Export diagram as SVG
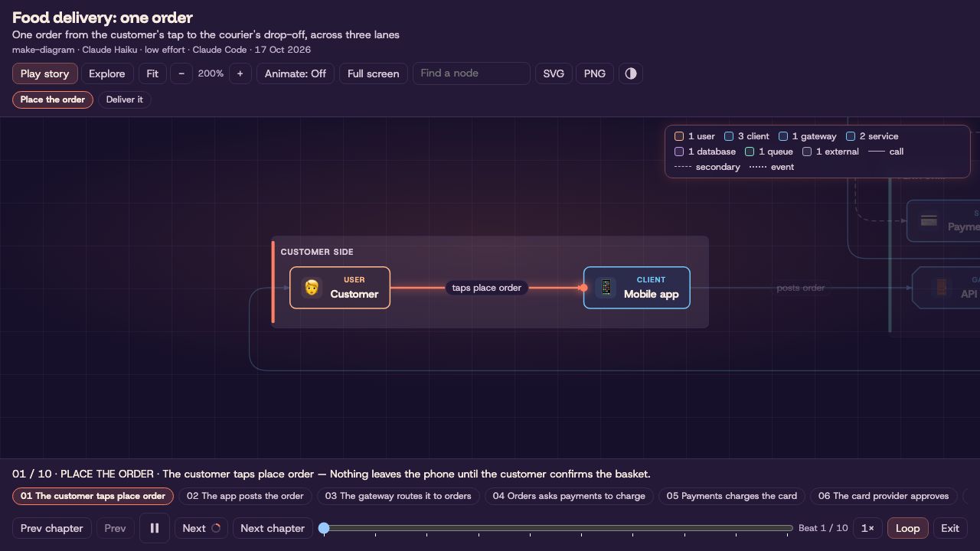Viewport: 980px width, 551px height. click(x=554, y=73)
